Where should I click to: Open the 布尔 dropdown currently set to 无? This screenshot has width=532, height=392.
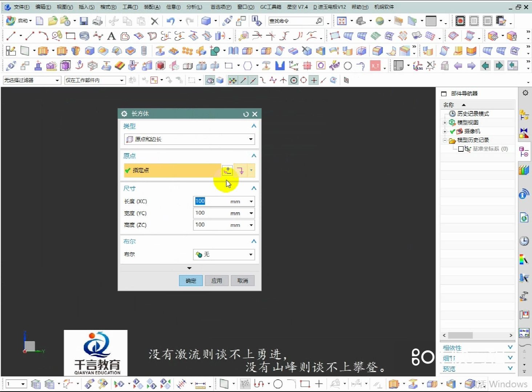(x=250, y=254)
